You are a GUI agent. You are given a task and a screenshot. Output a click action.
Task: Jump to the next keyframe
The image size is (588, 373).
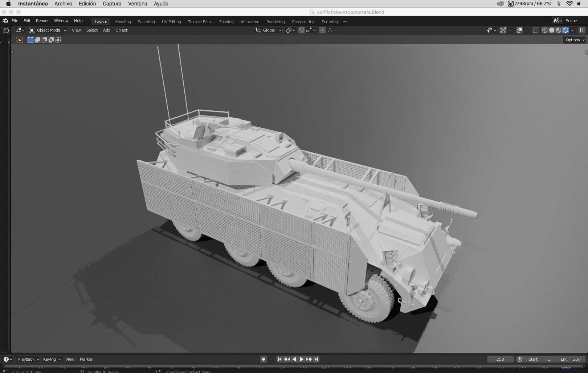point(309,359)
